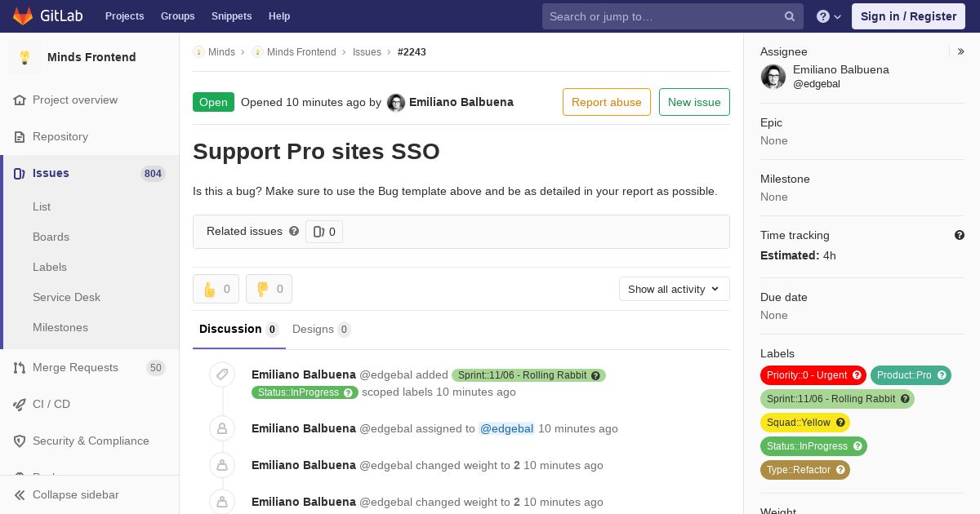Click the Merge Requests count badge 50
Screen dimensions: 980x514
(156, 368)
